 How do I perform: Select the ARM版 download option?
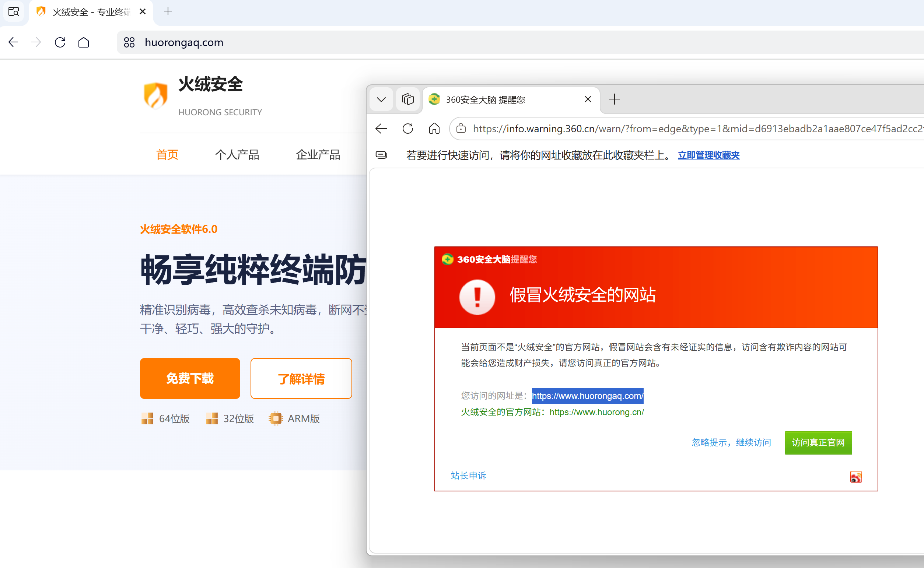(x=294, y=418)
